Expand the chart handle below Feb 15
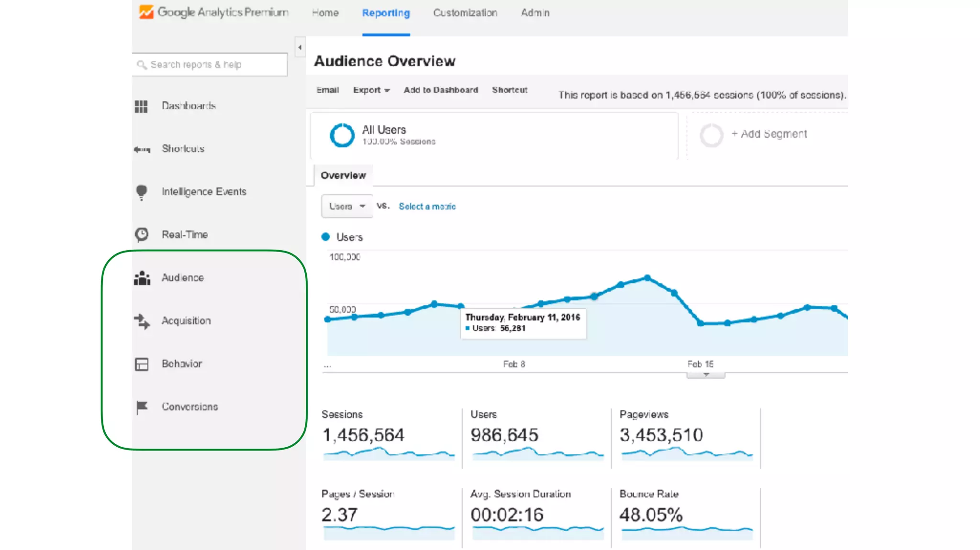 click(x=706, y=375)
